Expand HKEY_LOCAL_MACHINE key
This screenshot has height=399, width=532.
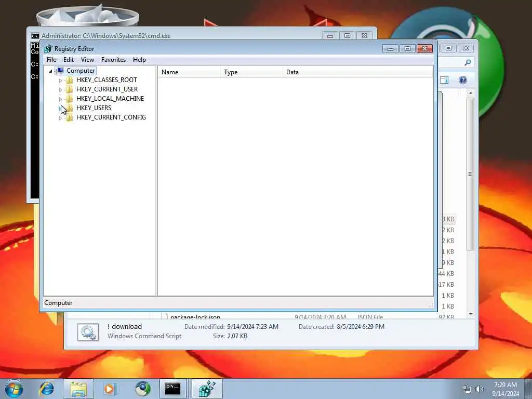pyautogui.click(x=60, y=99)
